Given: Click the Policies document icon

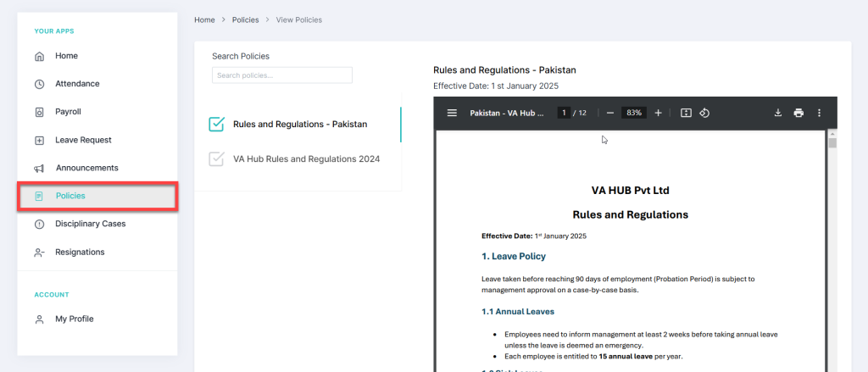Looking at the screenshot, I should click(39, 197).
